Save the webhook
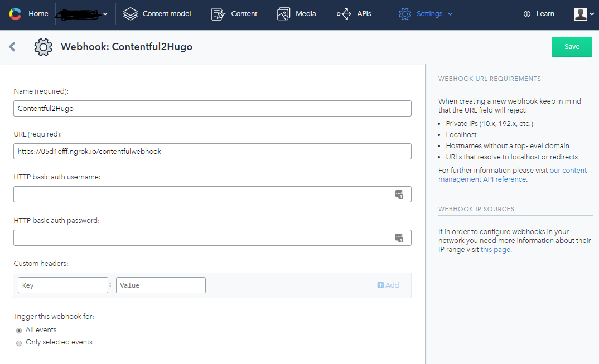599x364 pixels. click(x=572, y=47)
